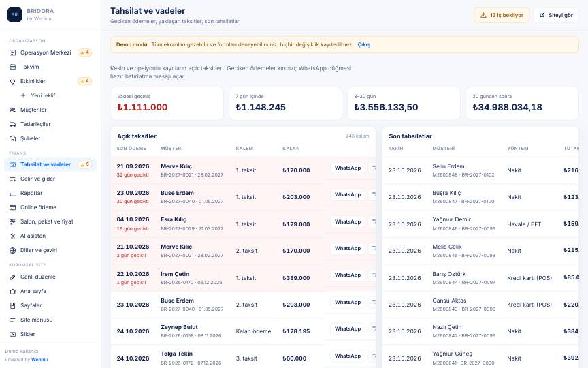
Task: Click WhatsApp for Buse Erdem 1. taksit
Action: [x=348, y=194]
